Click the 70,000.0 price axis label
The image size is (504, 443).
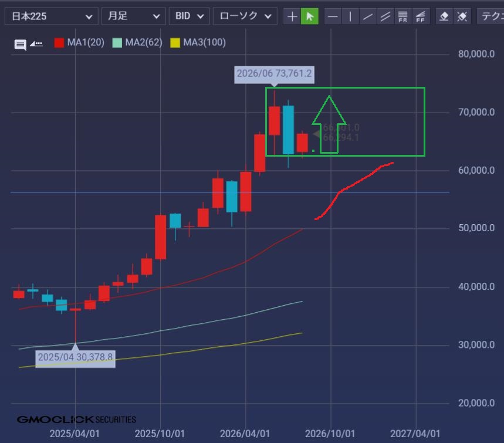[476, 112]
